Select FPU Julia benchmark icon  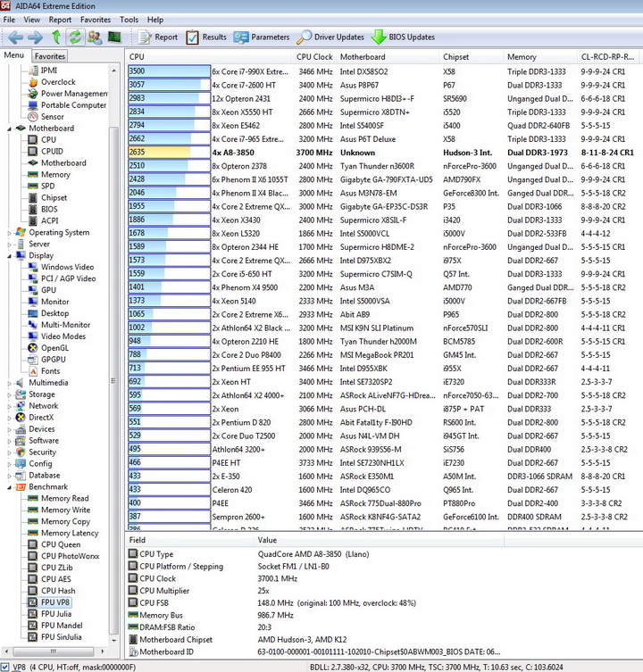pyautogui.click(x=33, y=614)
